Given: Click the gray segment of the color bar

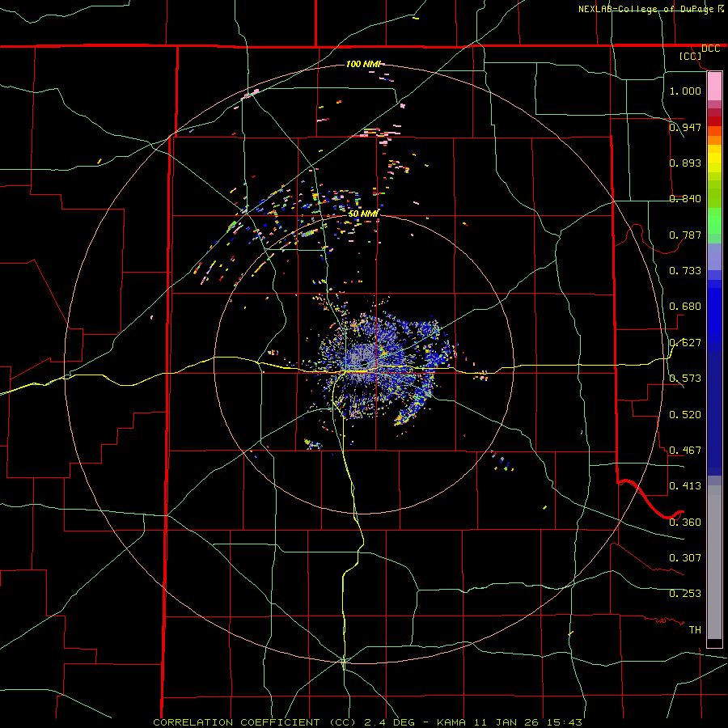Looking at the screenshot, I should point(714,562).
